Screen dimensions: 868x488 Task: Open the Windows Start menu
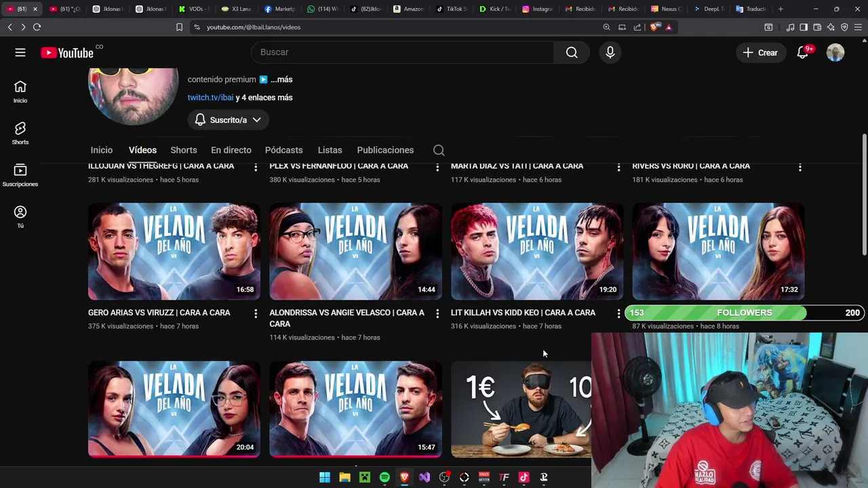325,477
